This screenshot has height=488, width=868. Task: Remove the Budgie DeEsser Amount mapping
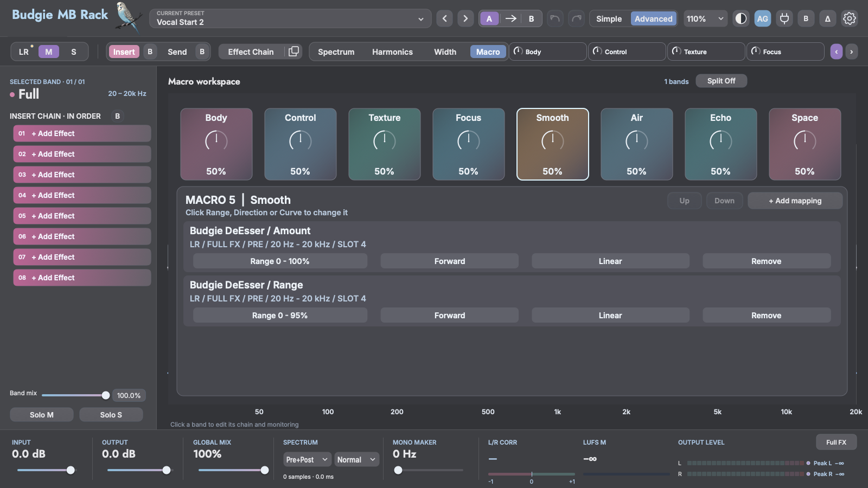pyautogui.click(x=766, y=261)
